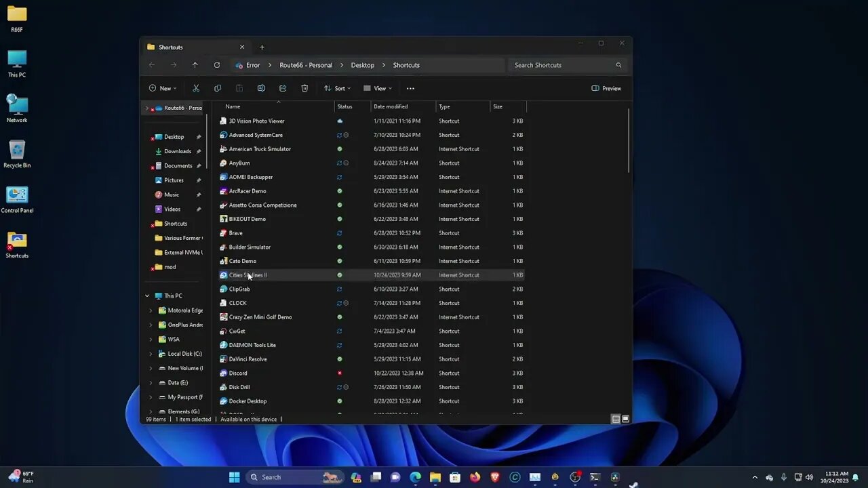868x488 pixels.
Task: Select DaVinci Resolve shortcut row
Action: coord(372,359)
